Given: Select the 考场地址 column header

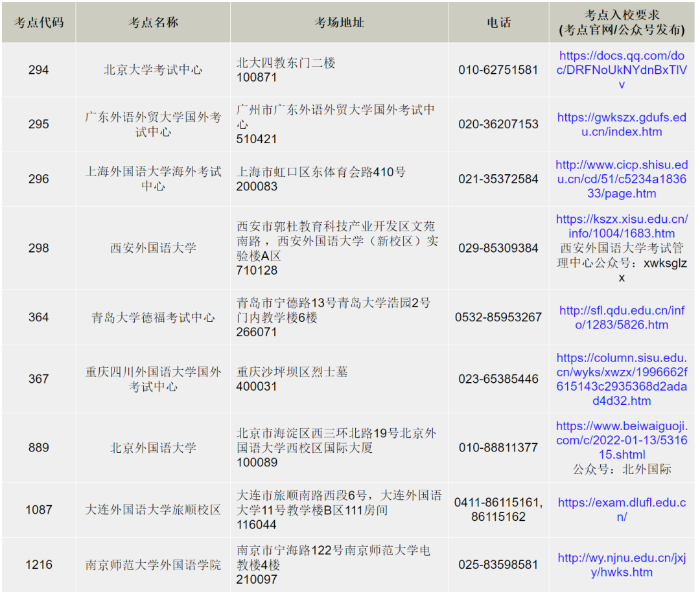Looking at the screenshot, I should pyautogui.click(x=339, y=22).
